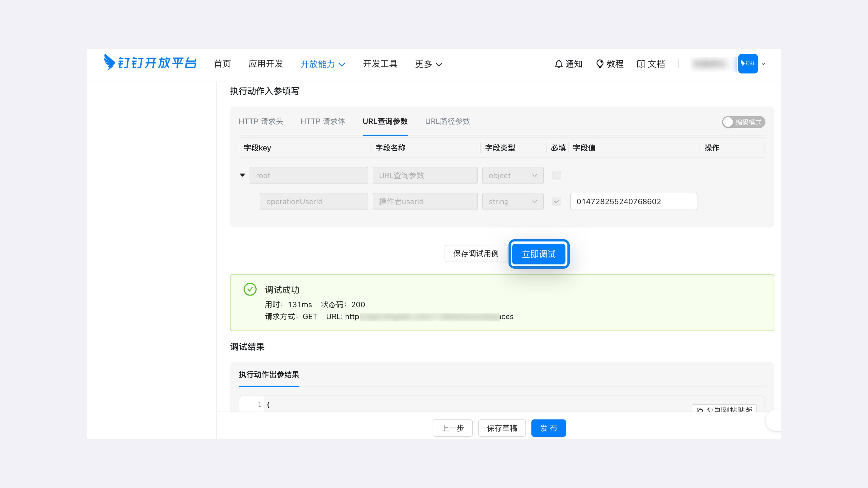Open 应用开发 in navigation
The width and height of the screenshot is (868, 488).
click(265, 64)
